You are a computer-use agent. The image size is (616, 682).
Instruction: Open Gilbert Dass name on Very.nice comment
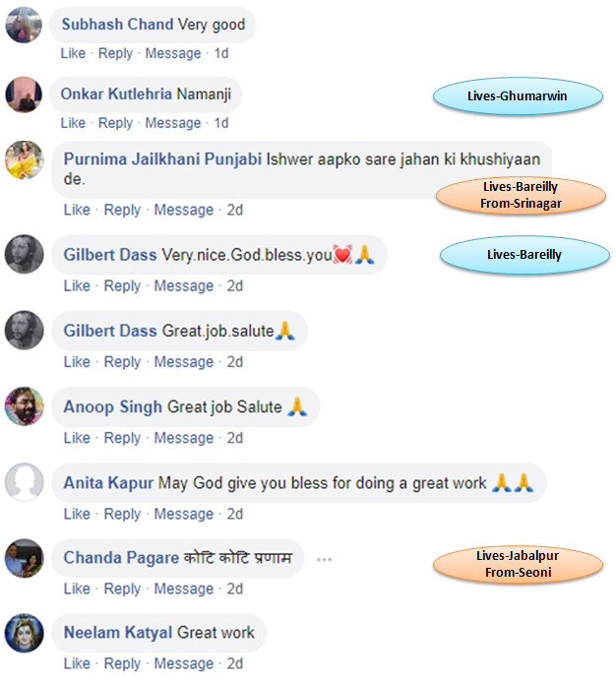(x=110, y=255)
